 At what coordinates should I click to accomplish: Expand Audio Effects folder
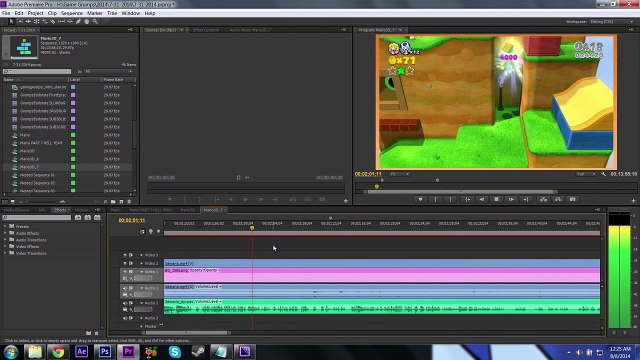[5, 233]
